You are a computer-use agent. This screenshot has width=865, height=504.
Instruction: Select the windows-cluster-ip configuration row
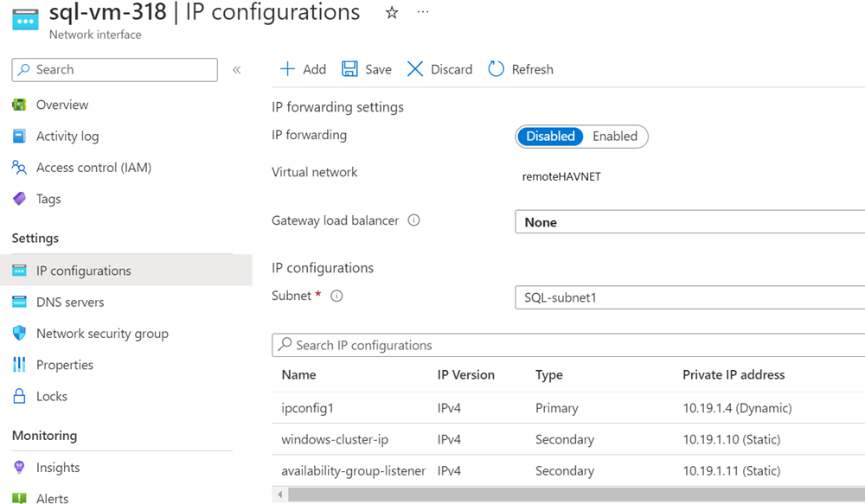[x=335, y=440]
